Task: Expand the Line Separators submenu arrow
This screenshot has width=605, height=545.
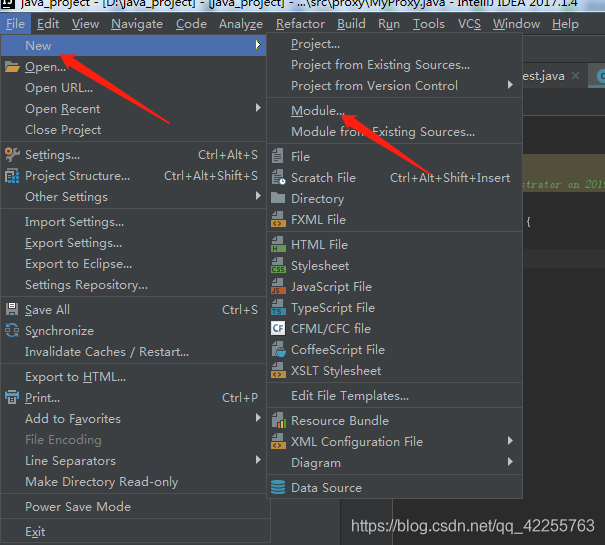Action: click(258, 460)
